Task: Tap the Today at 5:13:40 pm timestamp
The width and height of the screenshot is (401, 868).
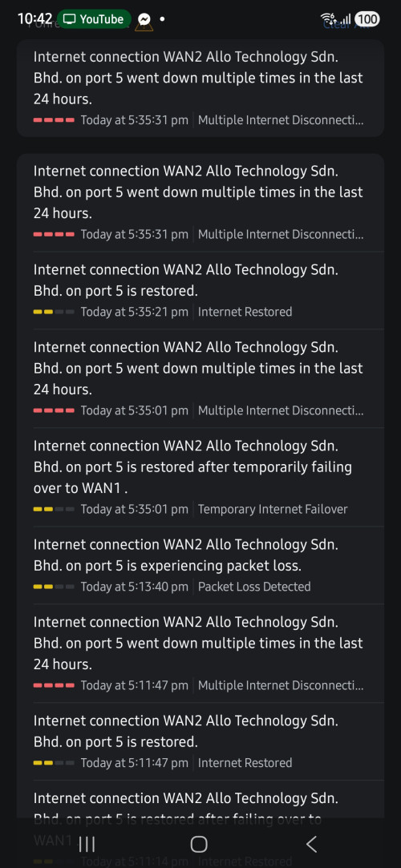Action: pyautogui.click(x=134, y=587)
